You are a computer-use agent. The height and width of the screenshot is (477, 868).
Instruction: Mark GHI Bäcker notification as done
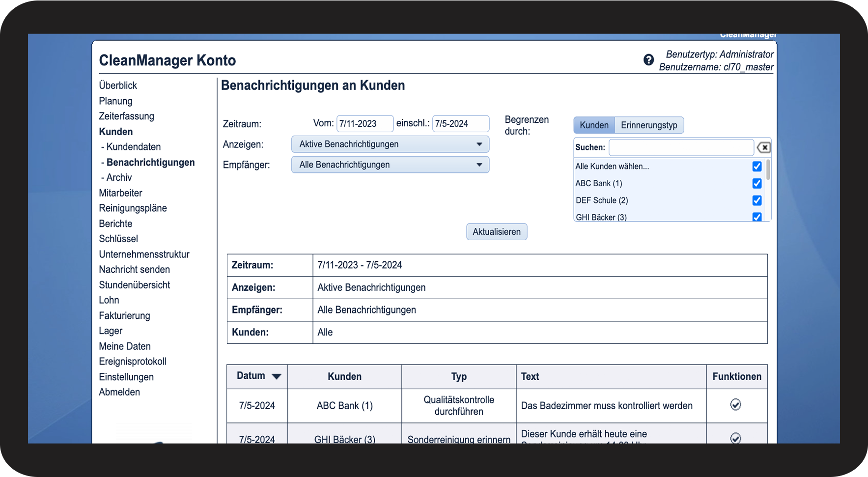tap(735, 438)
